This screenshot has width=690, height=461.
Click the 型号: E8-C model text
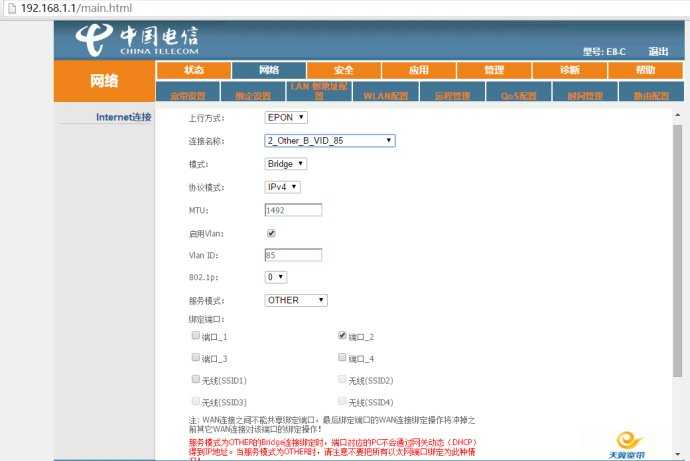coord(604,52)
